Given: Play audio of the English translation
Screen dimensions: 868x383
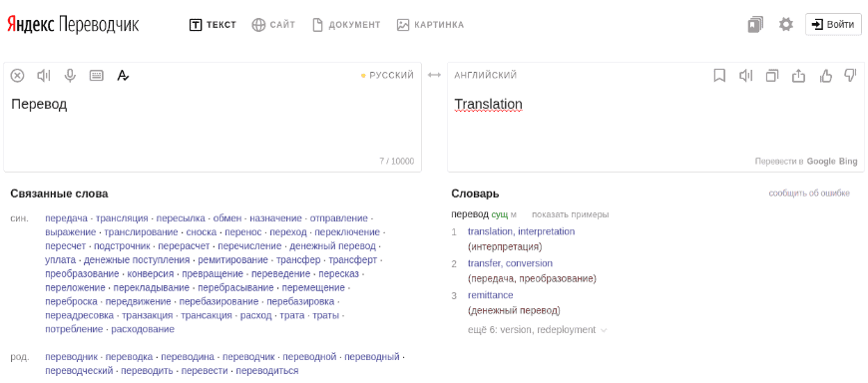Looking at the screenshot, I should 745,75.
